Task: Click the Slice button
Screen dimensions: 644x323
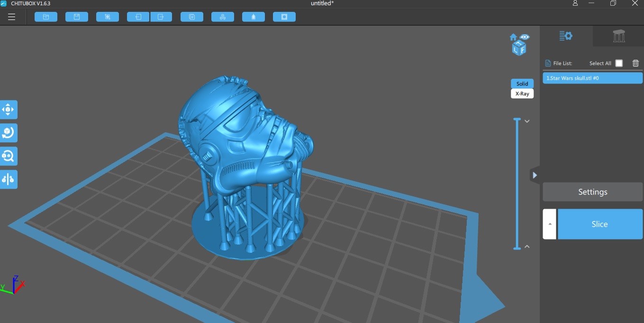Action: pyautogui.click(x=600, y=224)
